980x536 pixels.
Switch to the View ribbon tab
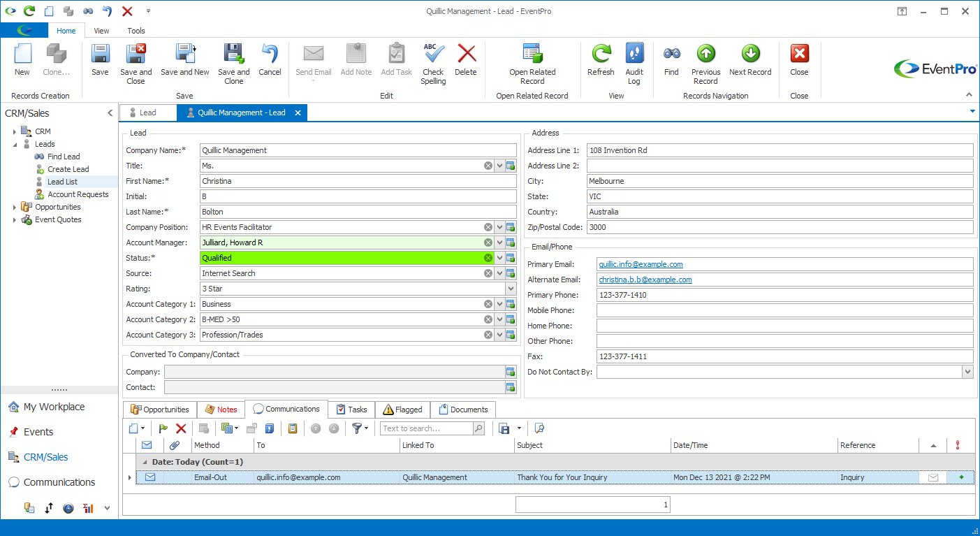[x=101, y=31]
